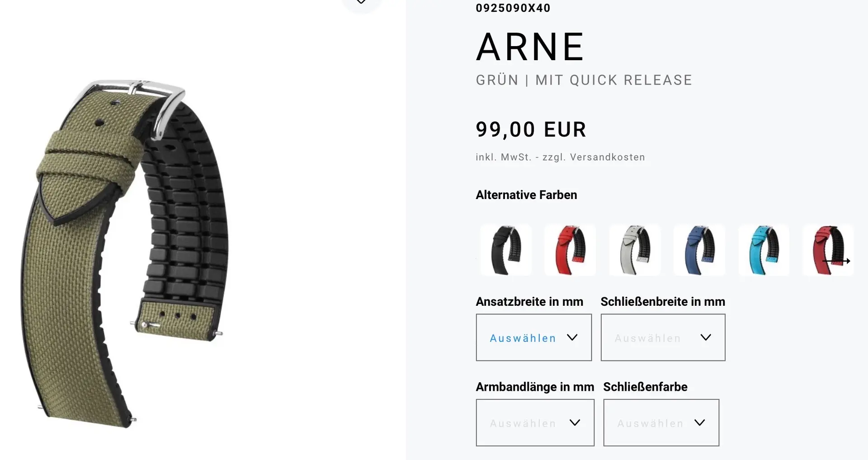Image resolution: width=868 pixels, height=460 pixels.
Task: Click the Alternative Farben heading
Action: tap(526, 195)
